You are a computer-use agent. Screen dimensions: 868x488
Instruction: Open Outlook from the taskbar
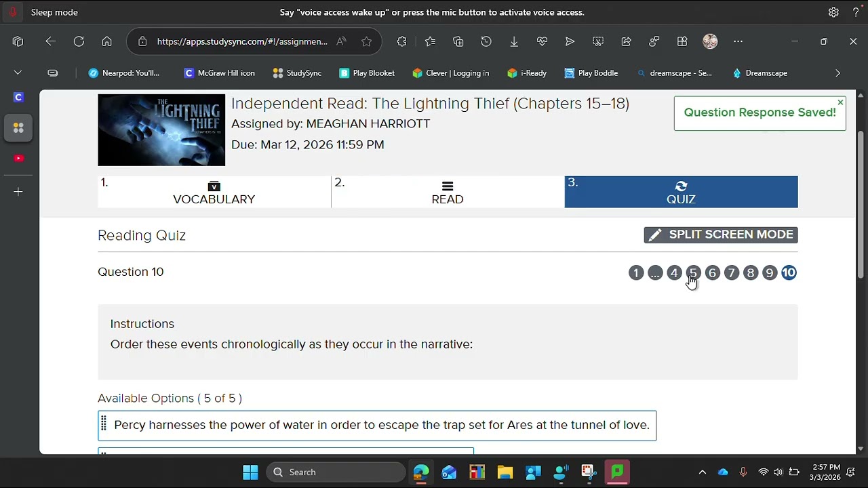[x=449, y=472]
